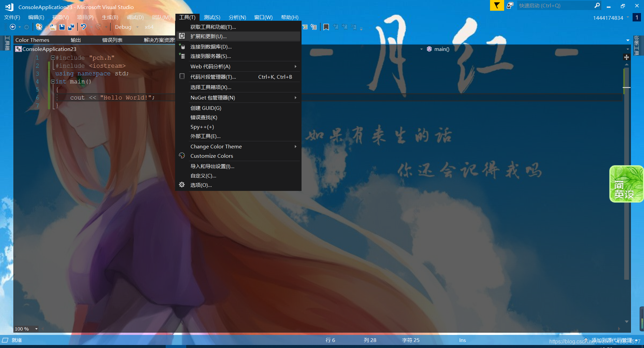Click the undo arrow icon
The image size is (644, 348).
click(x=84, y=27)
